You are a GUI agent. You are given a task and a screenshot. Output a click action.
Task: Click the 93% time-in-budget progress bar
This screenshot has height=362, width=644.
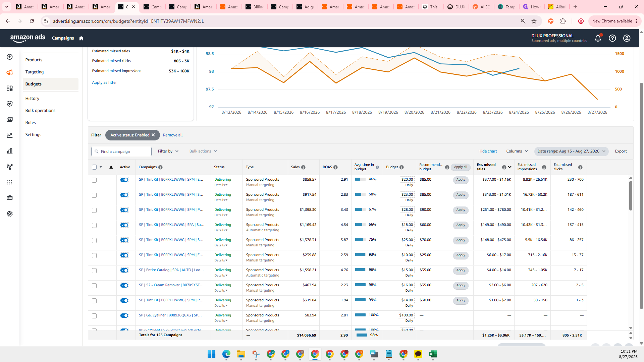coord(360,255)
